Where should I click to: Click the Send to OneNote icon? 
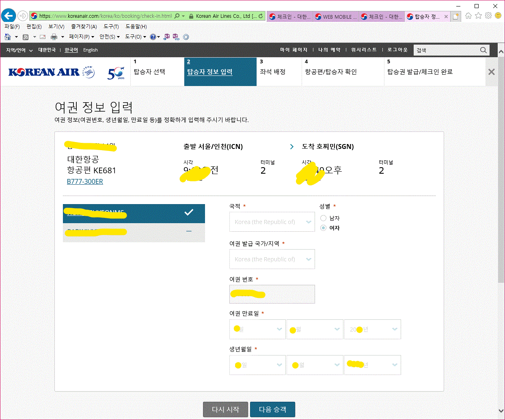pos(167,37)
